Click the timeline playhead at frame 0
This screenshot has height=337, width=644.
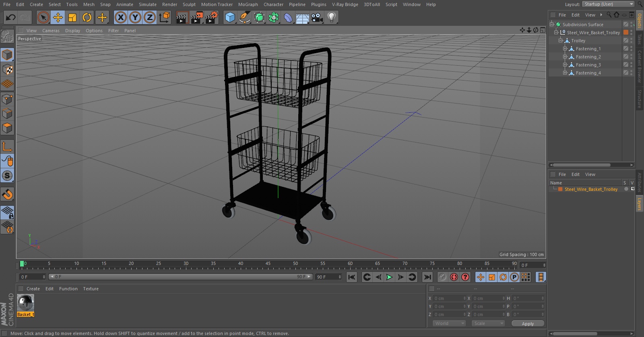[x=22, y=264]
